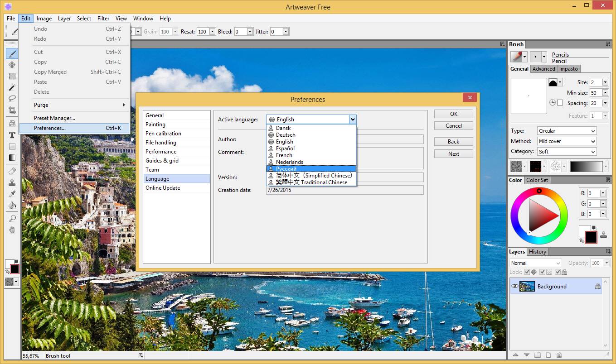Open the Layers panel options menu icon
Image resolution: width=616 pixels, height=364 pixels.
(608, 251)
